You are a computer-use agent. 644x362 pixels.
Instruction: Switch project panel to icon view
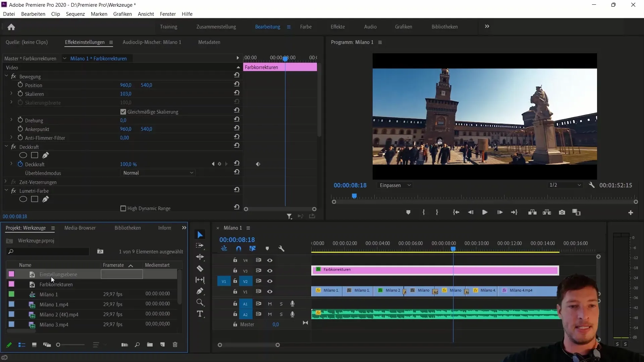pos(34,345)
